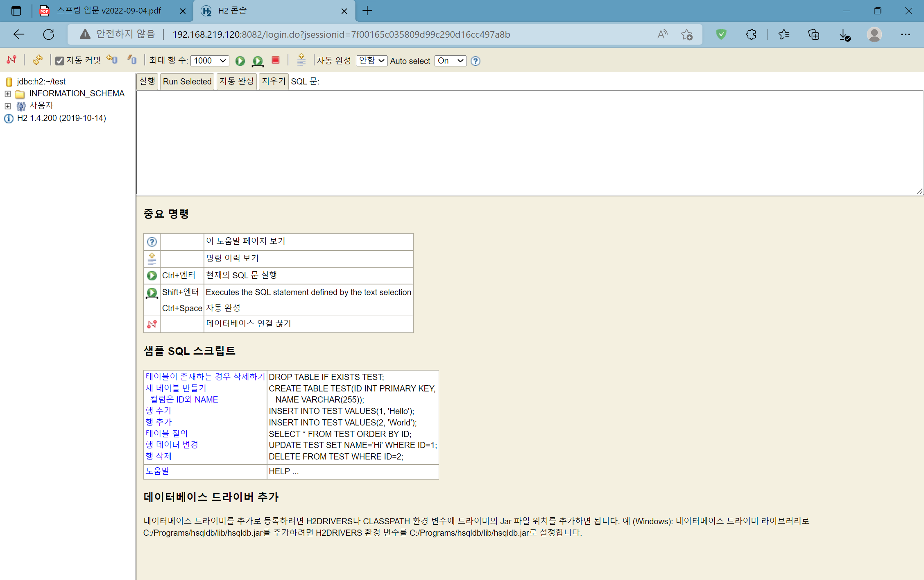Open the command history icon
Screen dimensions: 924x580
coord(301,60)
